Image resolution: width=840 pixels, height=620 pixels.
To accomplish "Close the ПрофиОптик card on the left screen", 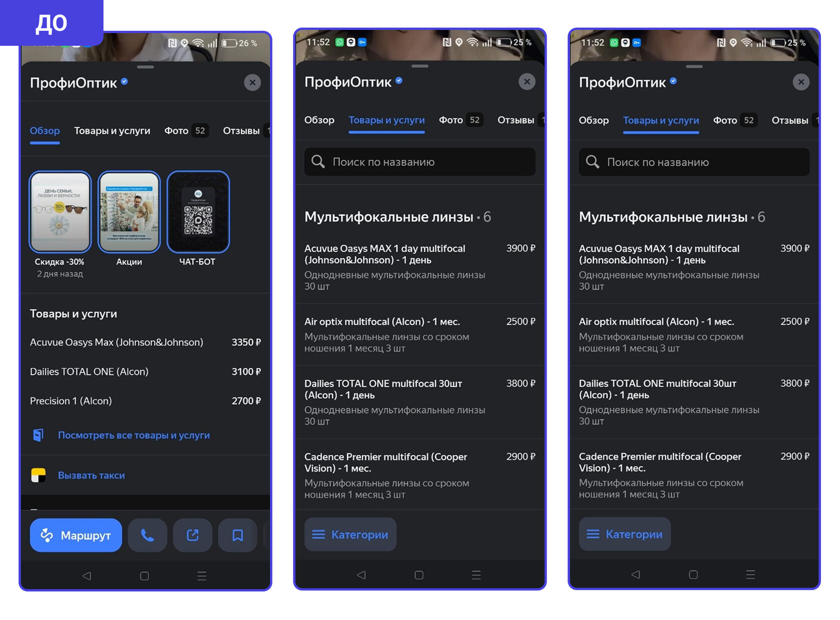I will [252, 82].
